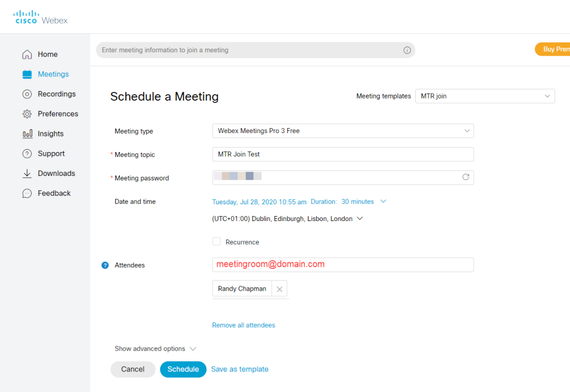Click the Downloads arrow icon
Image resolution: width=570 pixels, height=392 pixels.
click(x=27, y=174)
